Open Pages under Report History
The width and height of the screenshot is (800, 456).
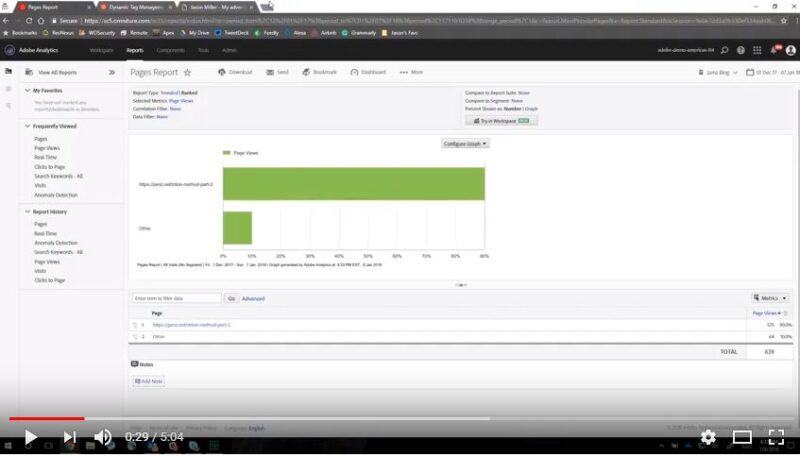point(41,224)
